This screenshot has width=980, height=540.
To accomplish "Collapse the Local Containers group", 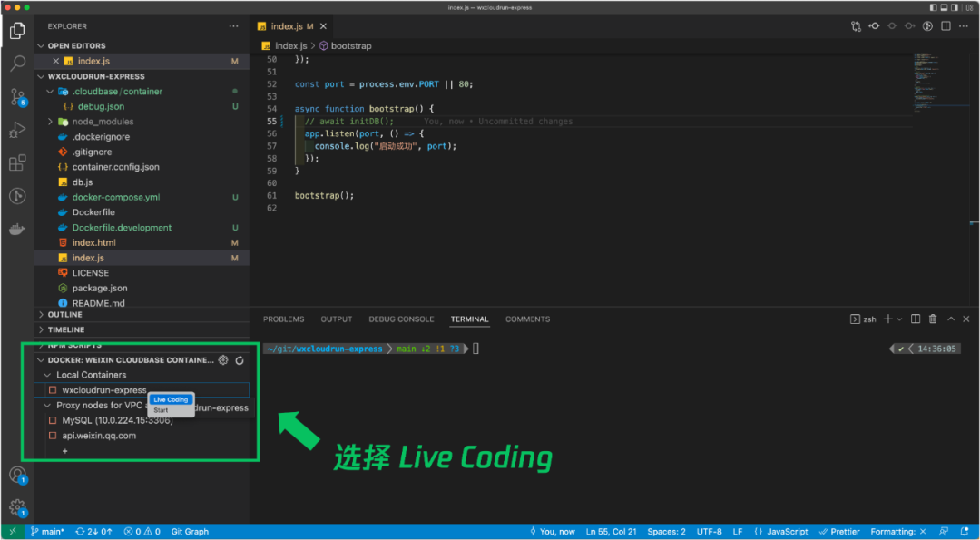I will point(47,375).
